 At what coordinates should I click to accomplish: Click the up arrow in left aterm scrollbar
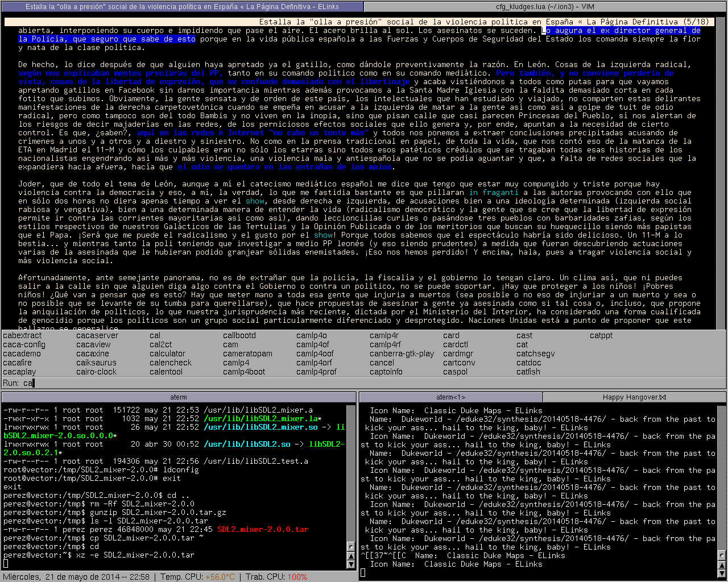[x=351, y=556]
